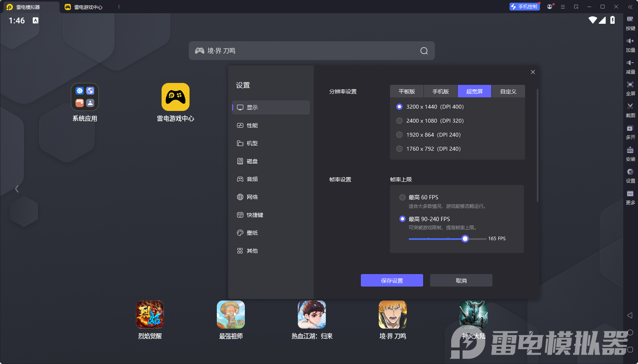Click the 取消 button
Viewport: 638px width, 364px height.
coord(461,280)
